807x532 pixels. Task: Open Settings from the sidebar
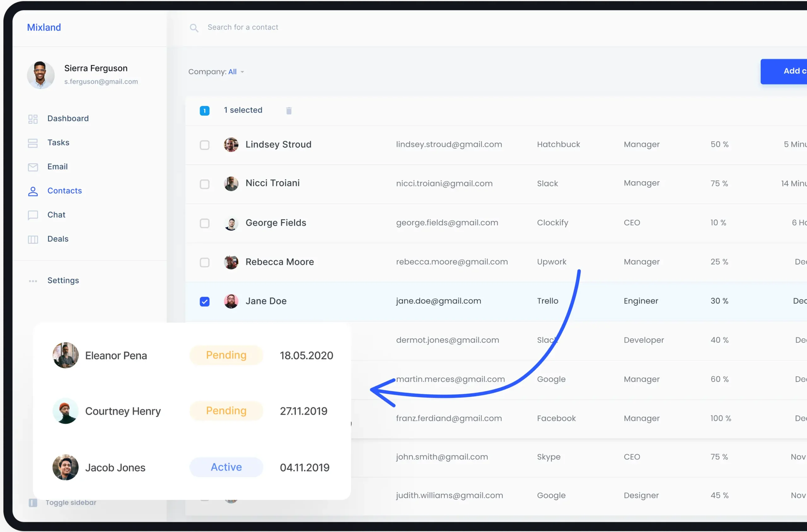[x=63, y=280]
